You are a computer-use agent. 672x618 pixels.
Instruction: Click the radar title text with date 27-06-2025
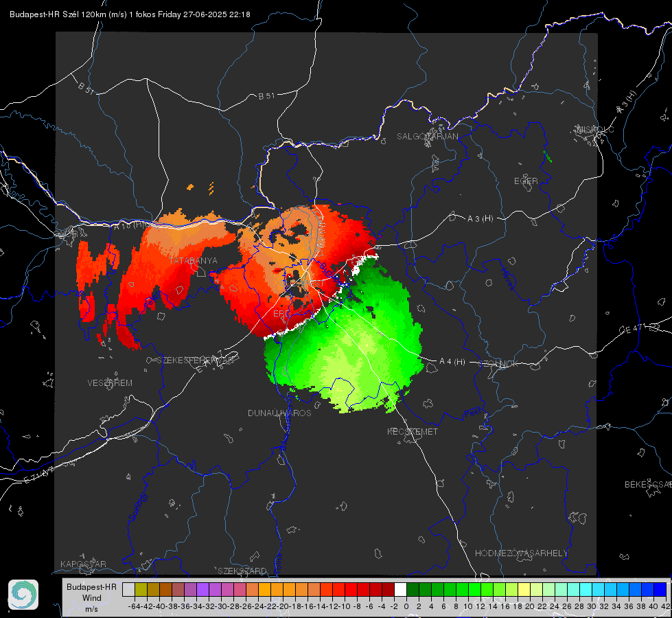click(130, 14)
